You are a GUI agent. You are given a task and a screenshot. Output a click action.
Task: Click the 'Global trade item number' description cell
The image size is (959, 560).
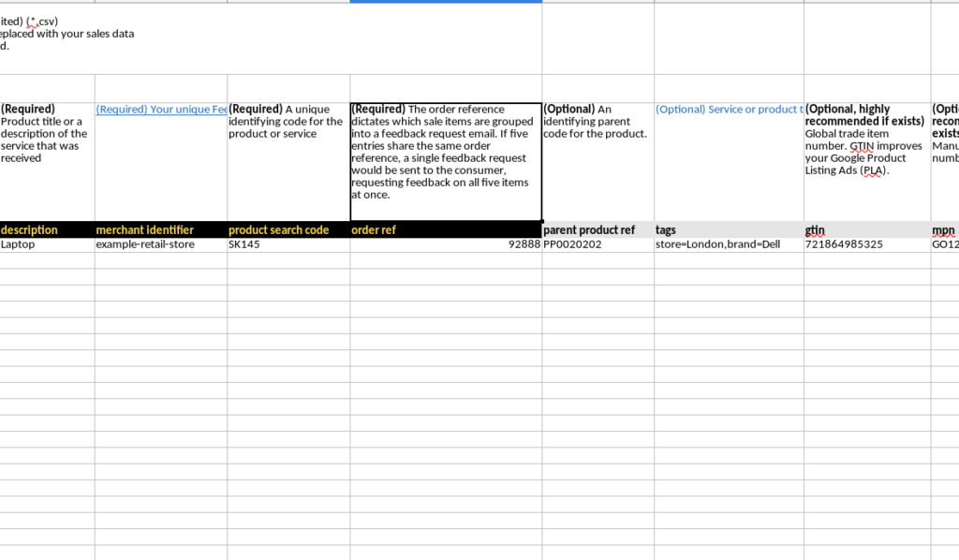[866, 159]
